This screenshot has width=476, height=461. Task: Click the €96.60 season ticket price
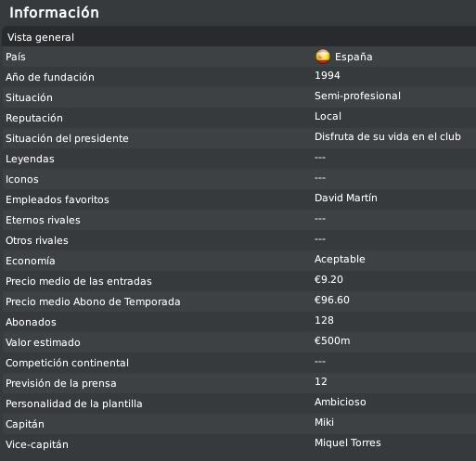pyautogui.click(x=332, y=300)
